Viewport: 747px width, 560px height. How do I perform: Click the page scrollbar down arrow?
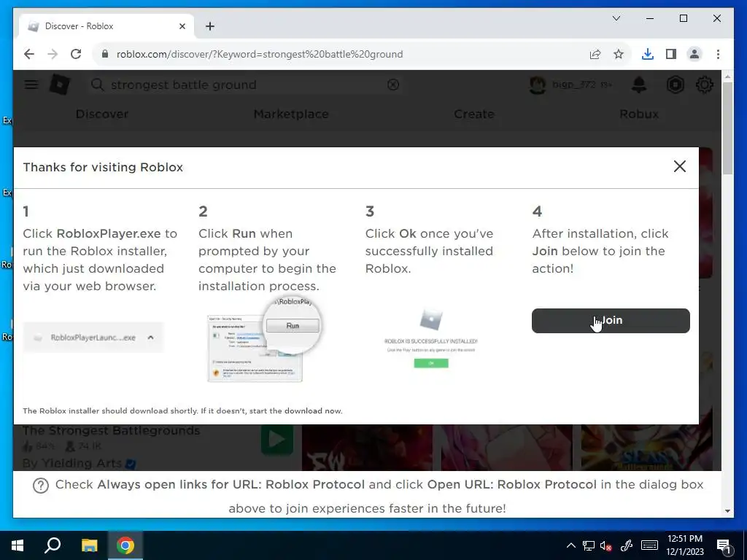pyautogui.click(x=727, y=511)
